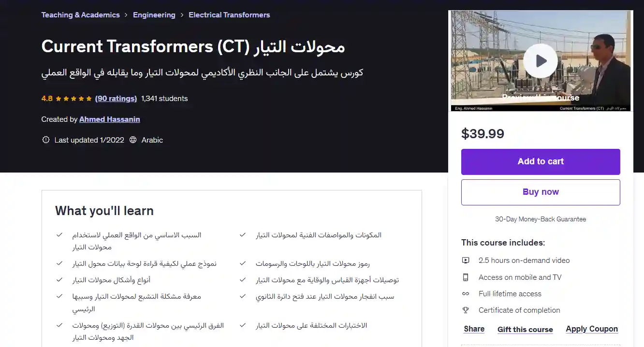Click the on-demand video icon
The height and width of the screenshot is (347, 644).
(466, 260)
